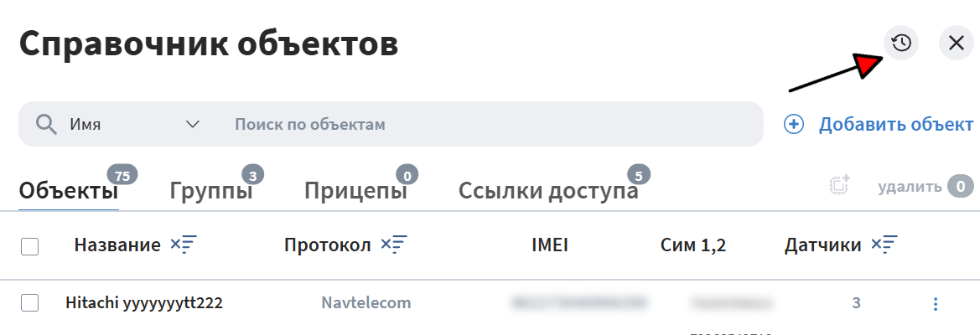
Task: Click the plus icon beside Добавить объект
Action: click(794, 124)
